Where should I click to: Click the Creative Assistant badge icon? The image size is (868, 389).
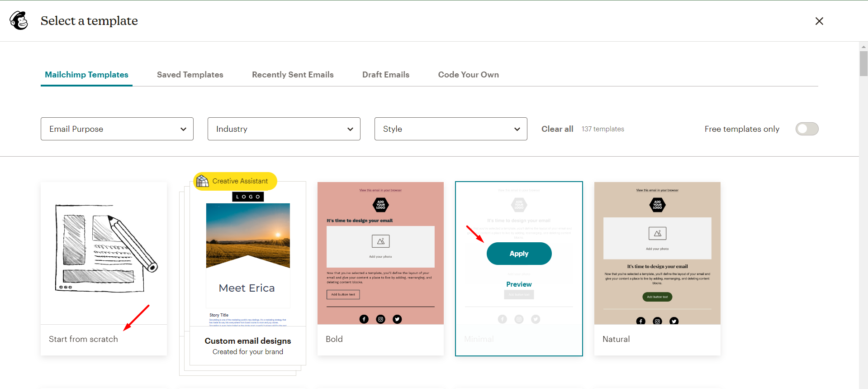coord(203,181)
